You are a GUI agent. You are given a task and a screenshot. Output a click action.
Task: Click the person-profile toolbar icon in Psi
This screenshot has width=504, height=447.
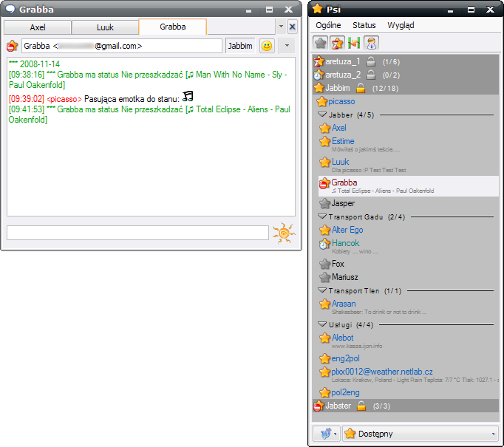tap(371, 43)
